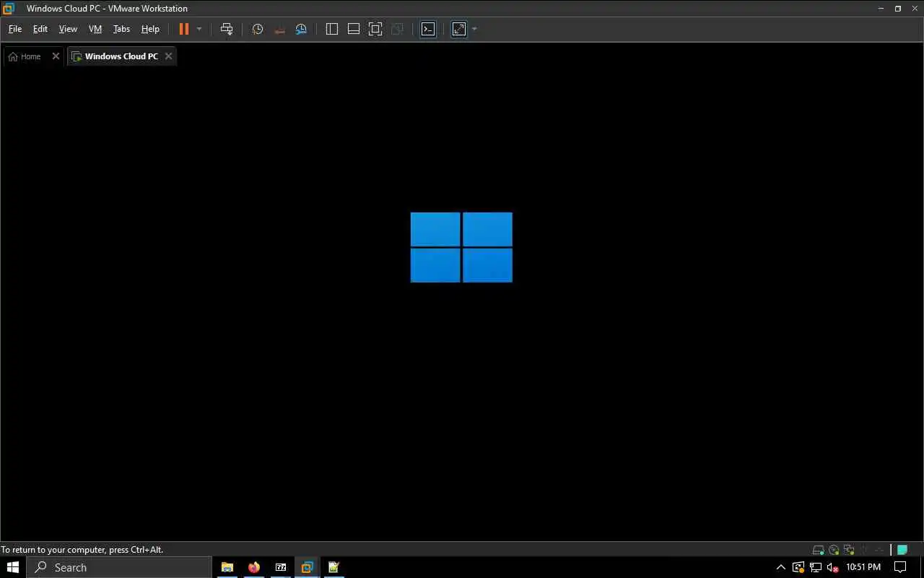Open Firefox from the taskbar
Viewport: 924px width, 578px height.
(x=253, y=567)
